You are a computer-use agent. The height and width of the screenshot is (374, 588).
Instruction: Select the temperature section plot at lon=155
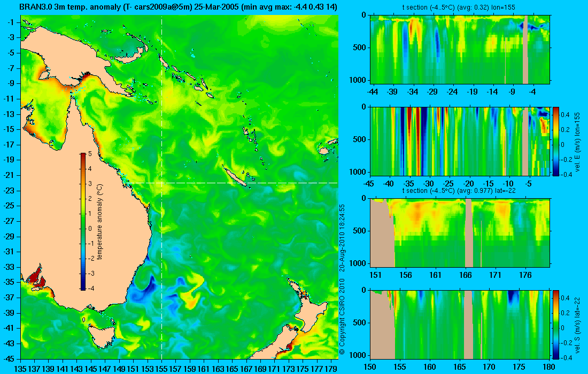(460, 50)
